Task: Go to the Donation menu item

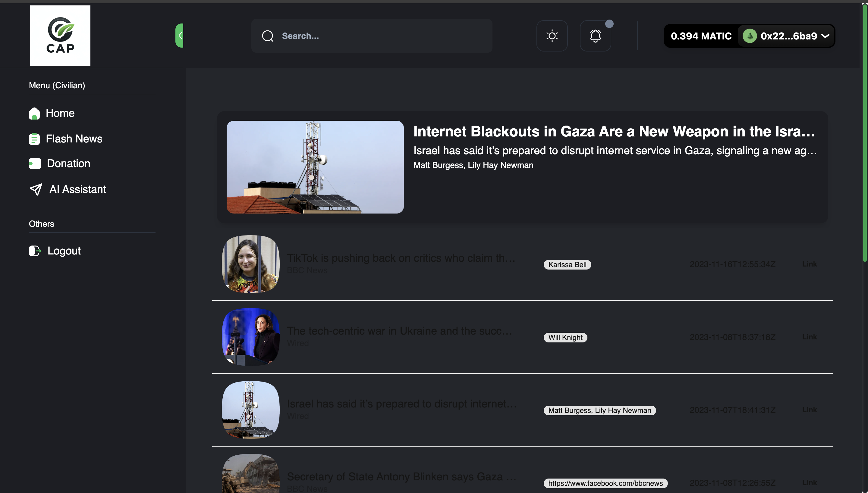Action: pos(68,164)
